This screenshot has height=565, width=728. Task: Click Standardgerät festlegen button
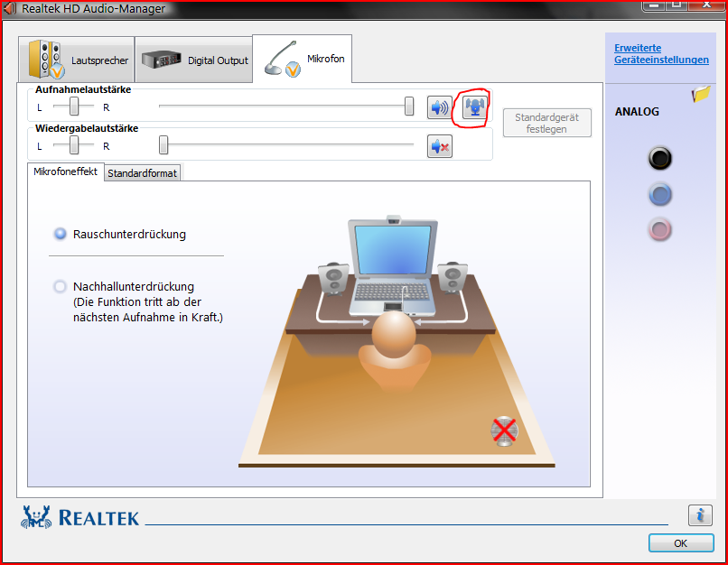[x=547, y=123]
